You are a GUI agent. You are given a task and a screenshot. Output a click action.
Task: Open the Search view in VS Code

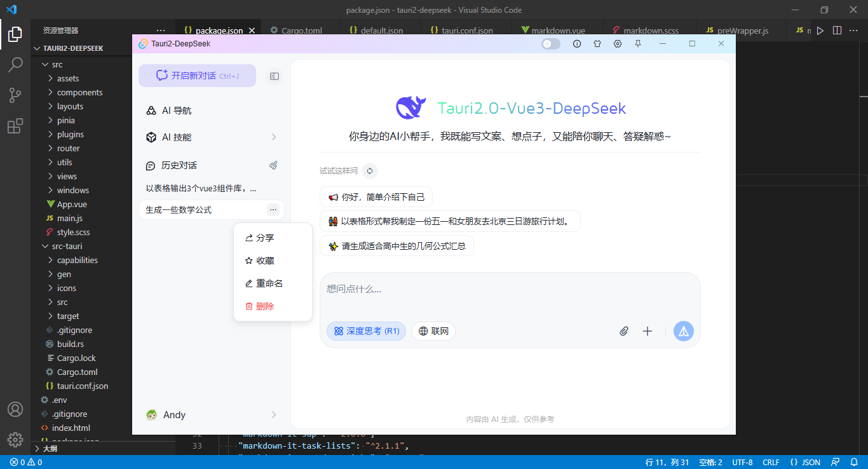(15, 65)
